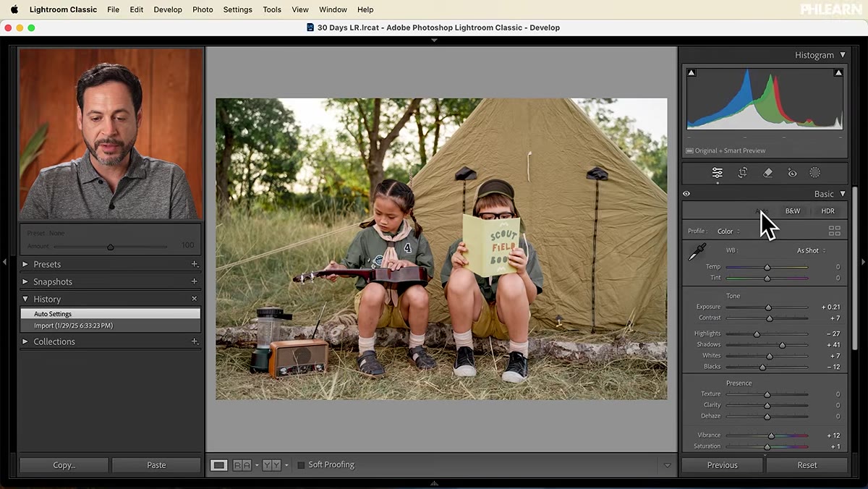Open the Photo menu
This screenshot has width=868, height=489.
tap(203, 9)
